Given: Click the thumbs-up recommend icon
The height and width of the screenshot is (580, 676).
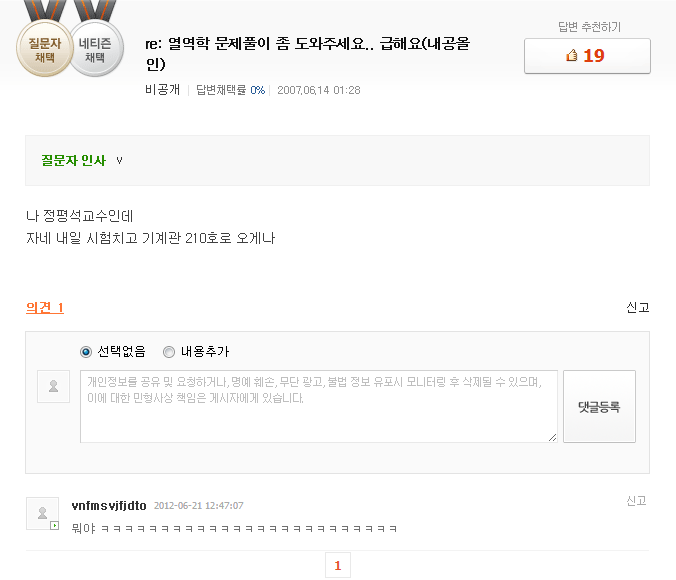Looking at the screenshot, I should pos(572,56).
